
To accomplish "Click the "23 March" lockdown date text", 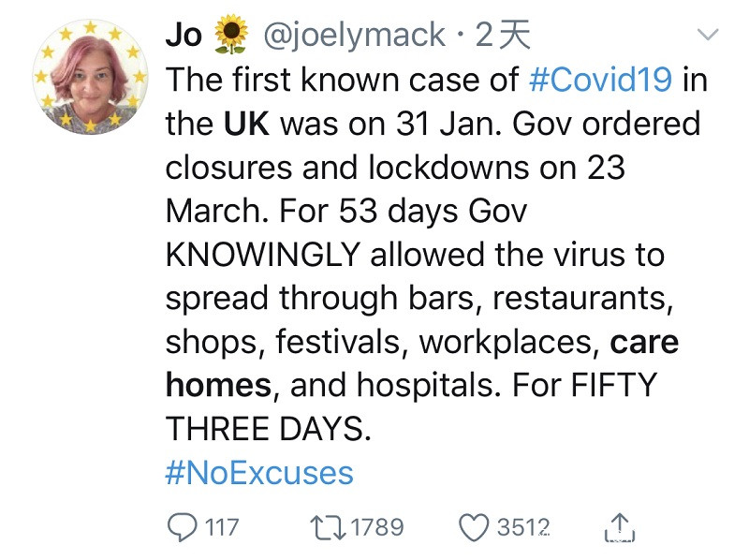I will (x=605, y=168).
